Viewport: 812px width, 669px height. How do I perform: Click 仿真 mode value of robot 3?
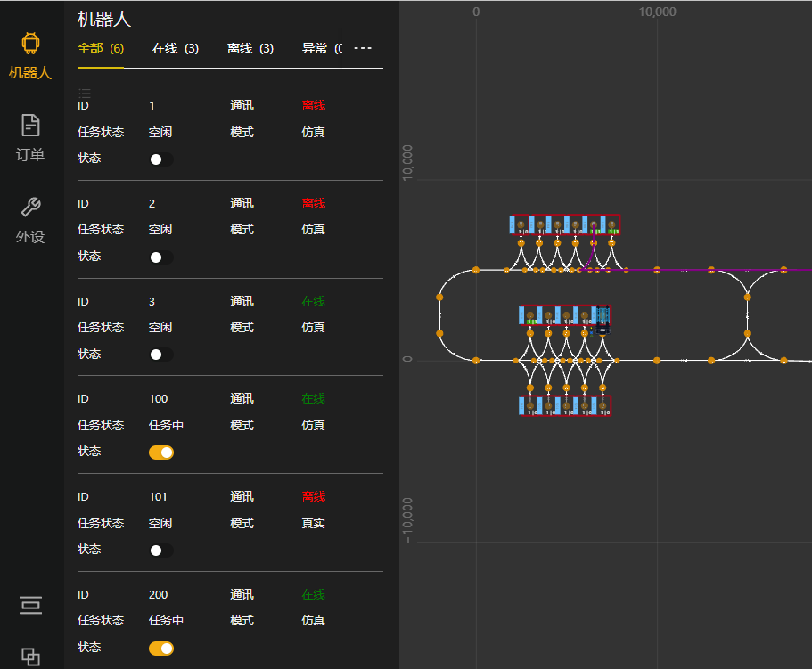pos(314,328)
